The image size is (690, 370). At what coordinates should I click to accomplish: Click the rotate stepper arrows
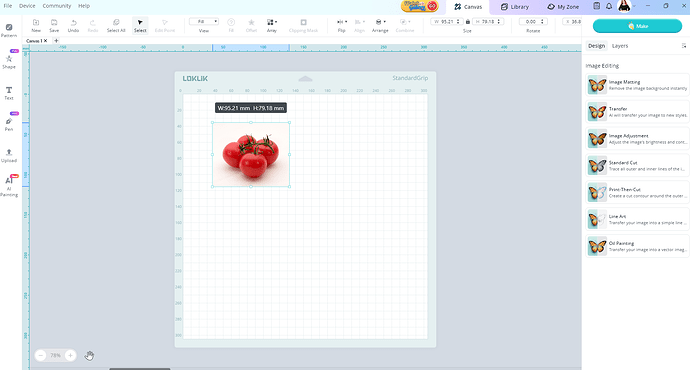pyautogui.click(x=542, y=22)
